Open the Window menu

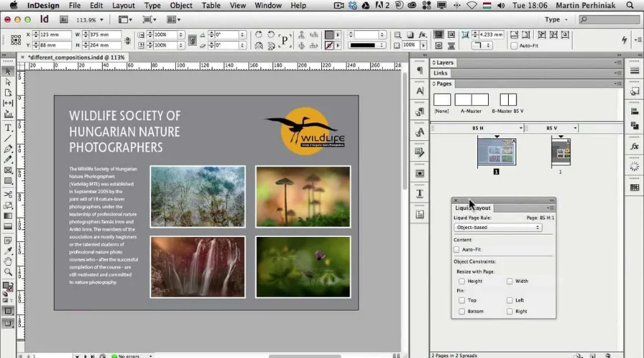(268, 5)
